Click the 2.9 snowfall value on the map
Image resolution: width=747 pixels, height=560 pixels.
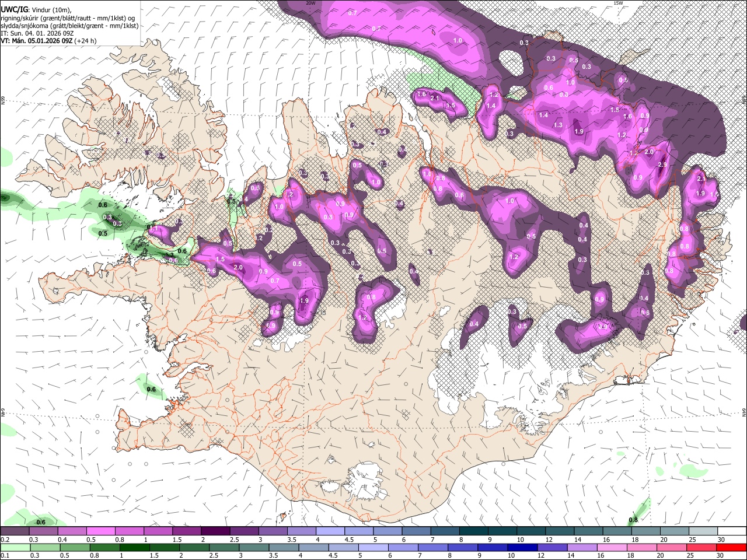pyautogui.click(x=662, y=165)
